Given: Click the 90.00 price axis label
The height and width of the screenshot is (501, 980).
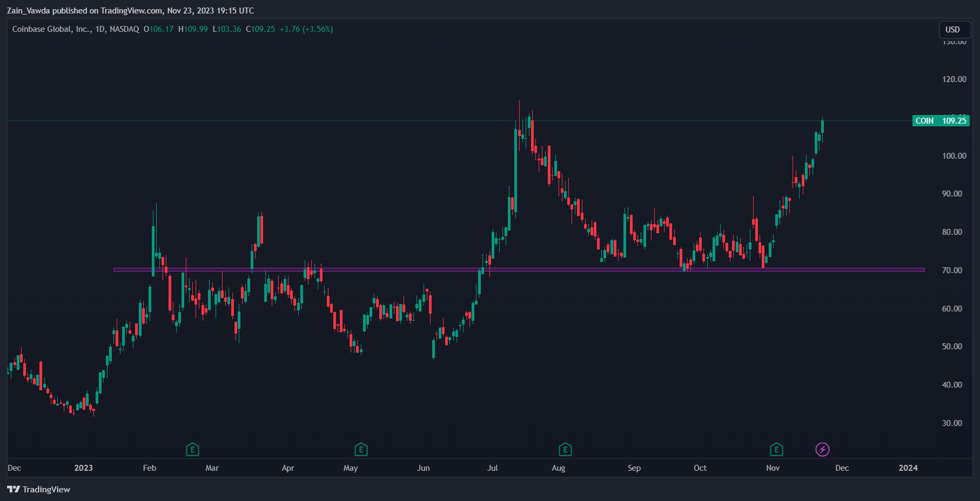Looking at the screenshot, I should [x=952, y=194].
